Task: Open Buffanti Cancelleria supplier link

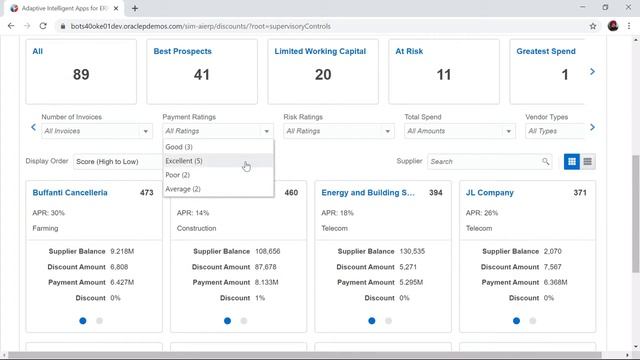Action: (70, 193)
